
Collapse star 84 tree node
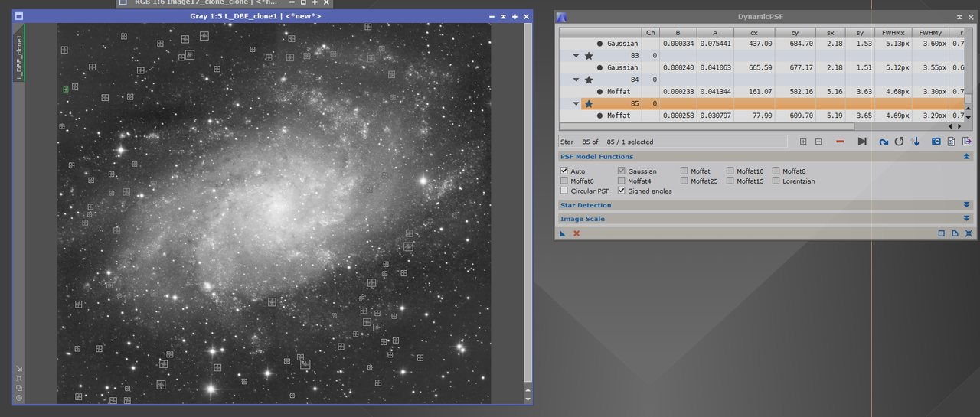pyautogui.click(x=576, y=80)
